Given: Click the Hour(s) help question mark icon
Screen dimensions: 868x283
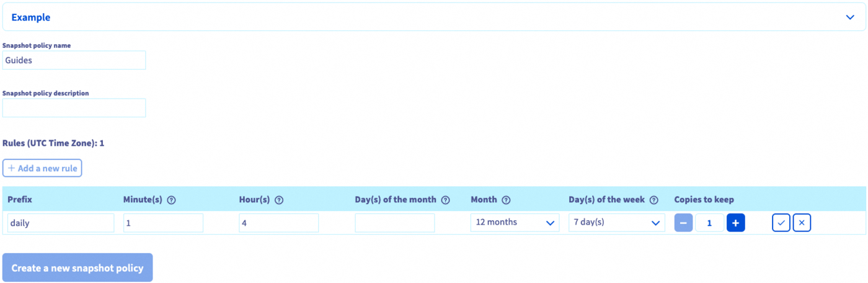Looking at the screenshot, I should [x=279, y=200].
